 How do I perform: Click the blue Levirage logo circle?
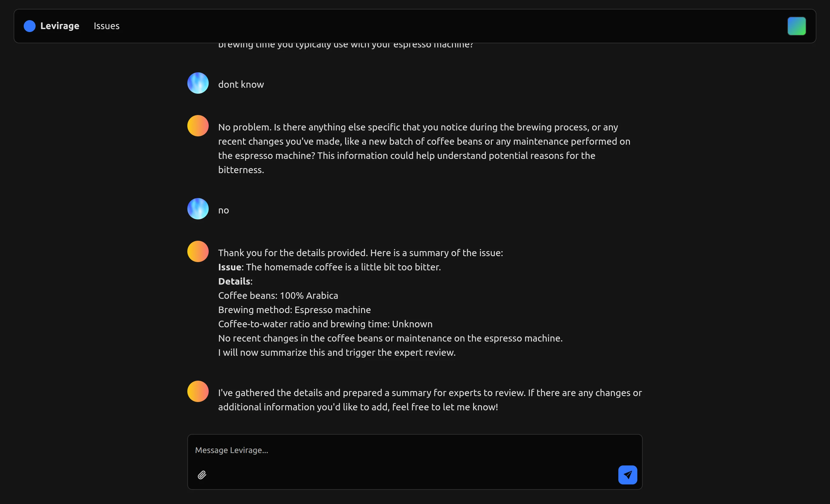coord(30,26)
